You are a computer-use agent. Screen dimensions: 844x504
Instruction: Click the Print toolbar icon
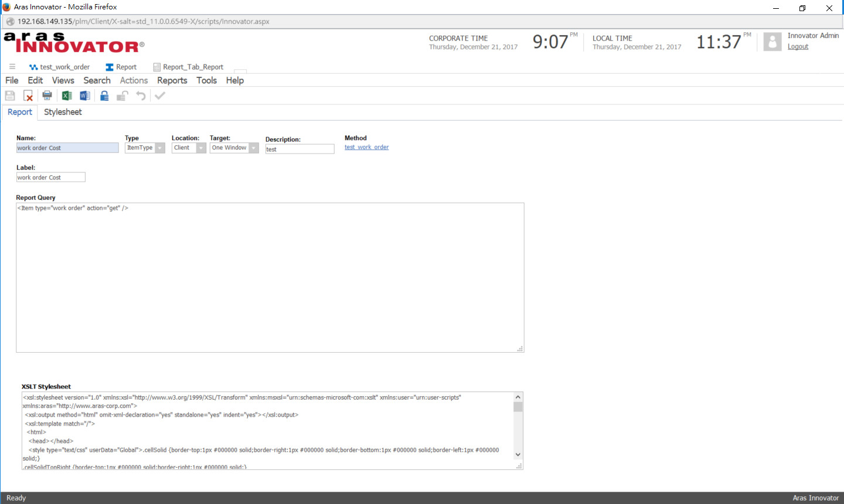click(x=47, y=96)
